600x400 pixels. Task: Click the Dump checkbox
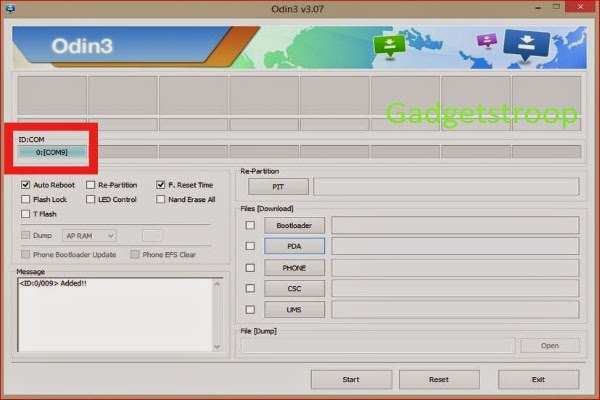click(x=25, y=235)
